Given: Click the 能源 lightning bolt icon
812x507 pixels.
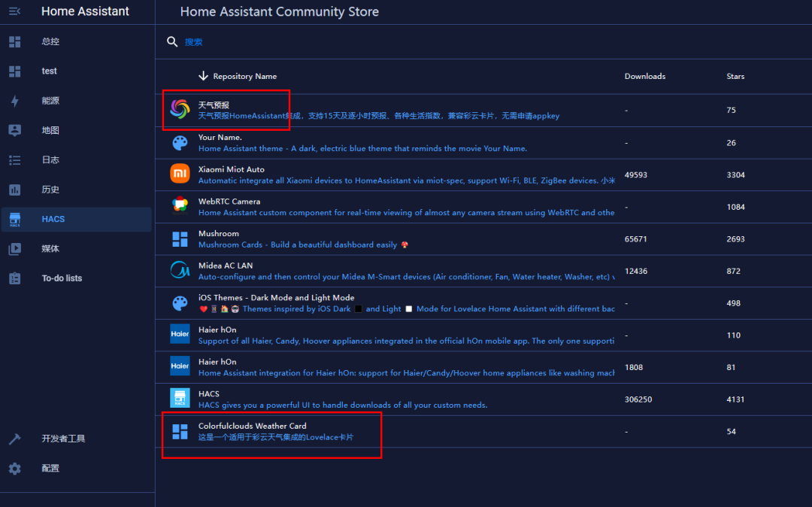Looking at the screenshot, I should click(x=14, y=101).
